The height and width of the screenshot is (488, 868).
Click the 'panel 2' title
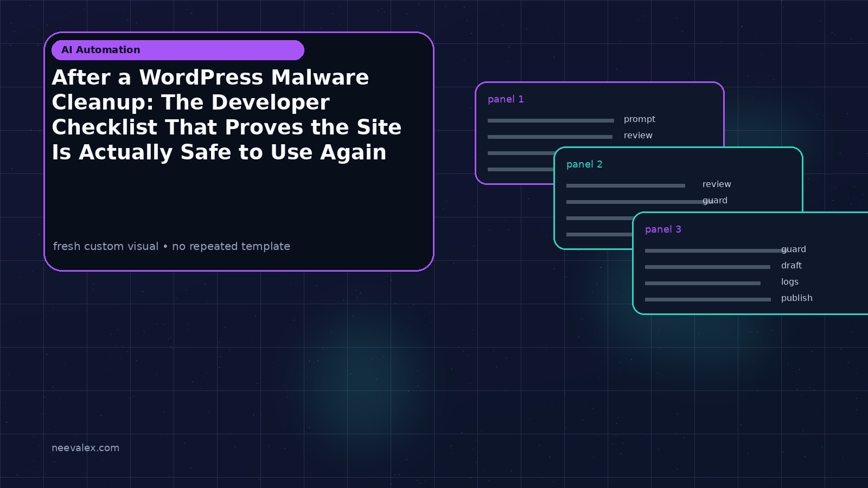tap(584, 164)
